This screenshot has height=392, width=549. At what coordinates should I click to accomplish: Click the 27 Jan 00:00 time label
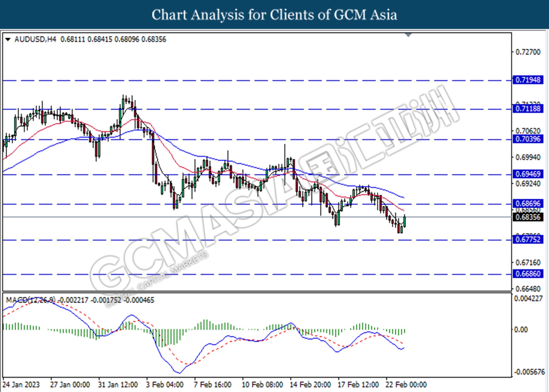point(70,385)
